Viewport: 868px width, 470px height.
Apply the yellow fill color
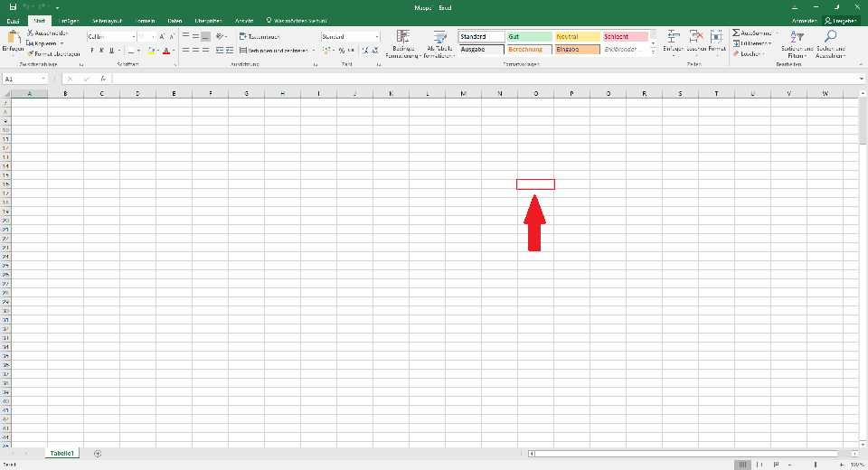click(x=151, y=51)
